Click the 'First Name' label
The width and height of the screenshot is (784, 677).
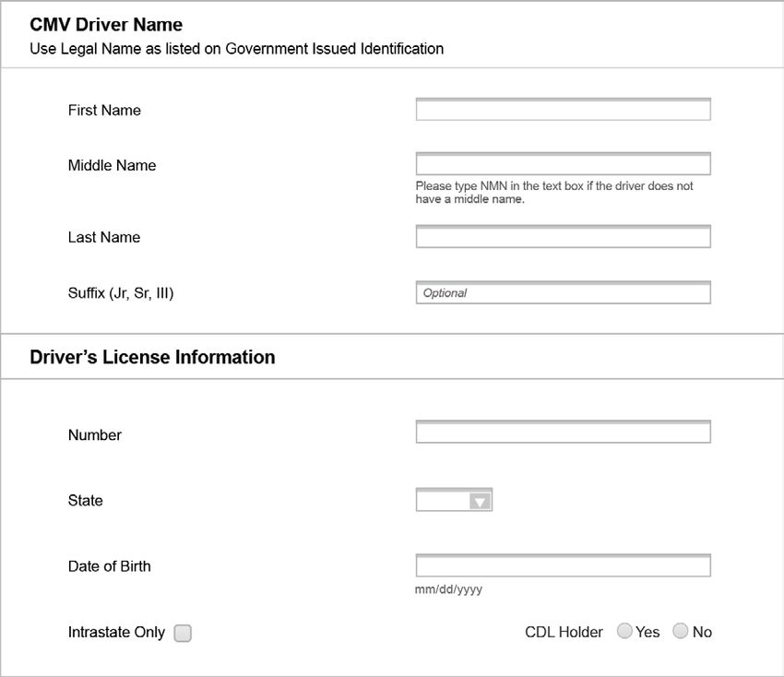[104, 110]
